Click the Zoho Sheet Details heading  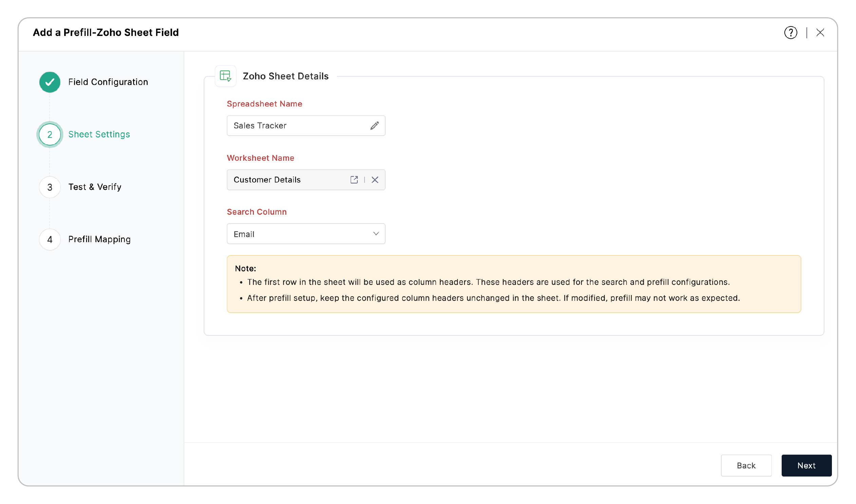(285, 76)
